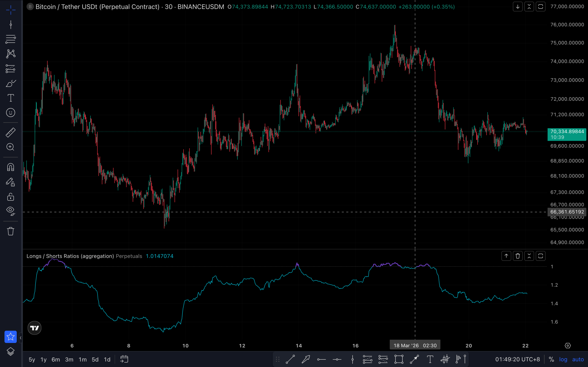Image resolution: width=588 pixels, height=367 pixels.
Task: Activate the zoom in tool
Action: [x=11, y=147]
